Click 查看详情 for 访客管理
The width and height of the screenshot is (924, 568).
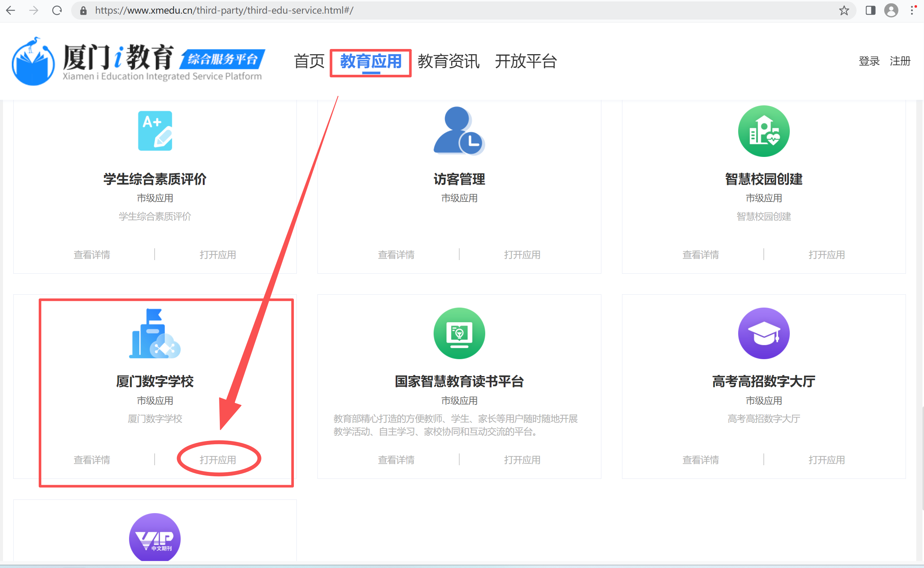click(x=396, y=255)
